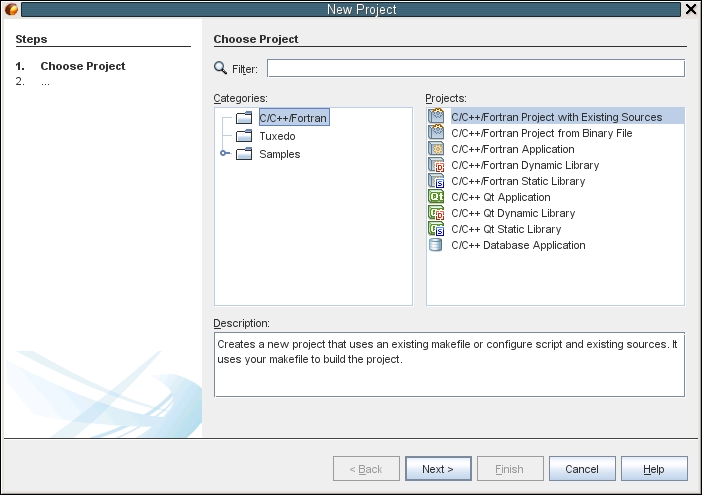Viewport: 702px width, 495px height.
Task: Click the Project from Binary File icon
Action: pyautogui.click(x=436, y=132)
